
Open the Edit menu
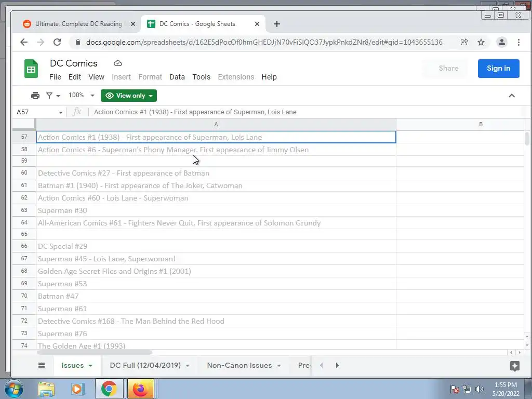click(75, 77)
